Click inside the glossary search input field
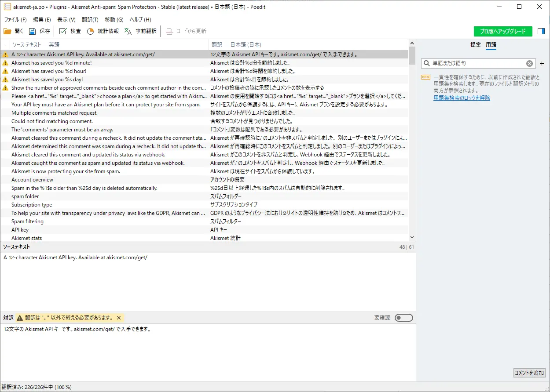This screenshot has height=392, width=550. pyautogui.click(x=477, y=63)
